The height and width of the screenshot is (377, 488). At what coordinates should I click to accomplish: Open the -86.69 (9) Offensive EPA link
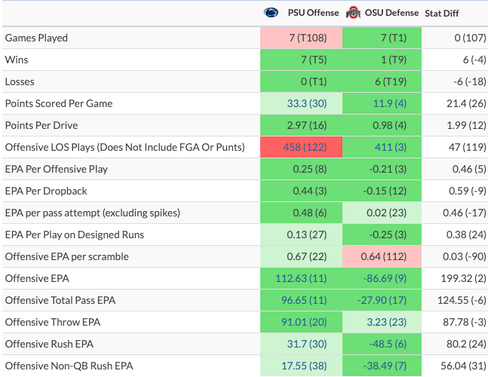pos(385,278)
